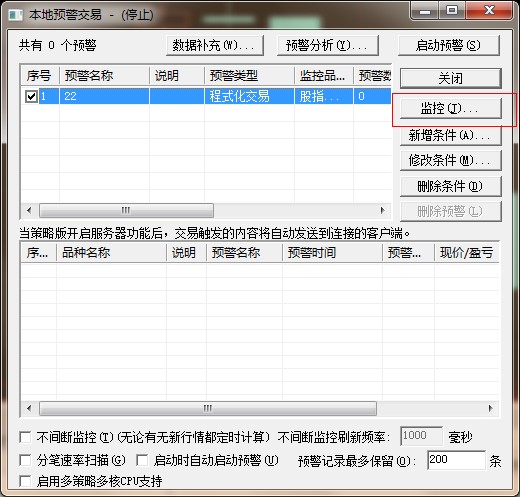Enable 分笔速率扫描(G) checkbox
This screenshot has width=520, height=497.
click(x=25, y=460)
